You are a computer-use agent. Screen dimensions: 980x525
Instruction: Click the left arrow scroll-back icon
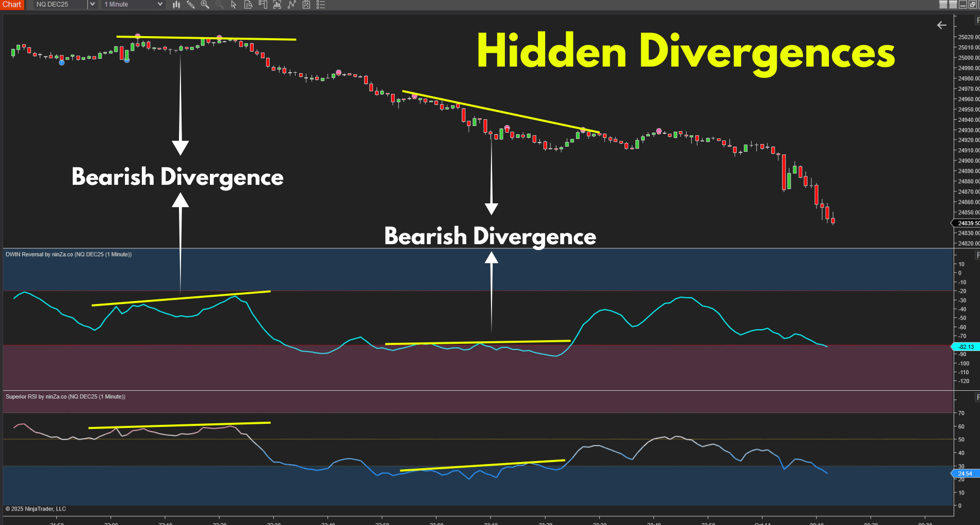click(x=942, y=25)
